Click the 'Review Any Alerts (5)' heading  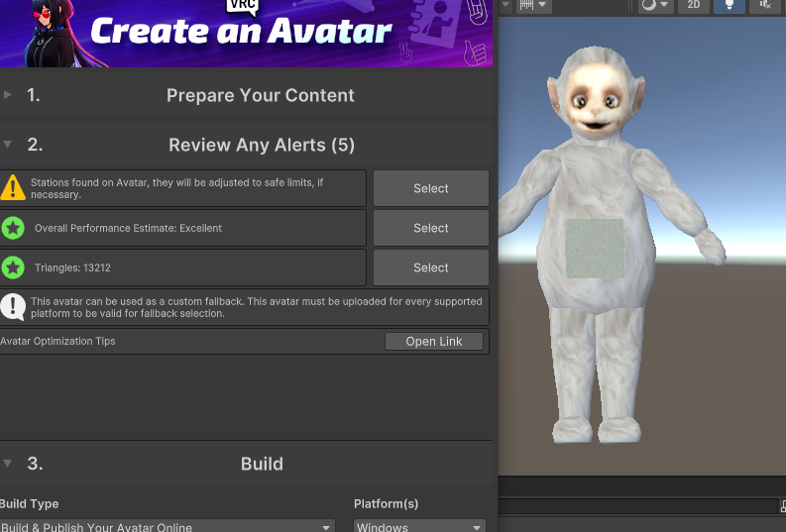coord(262,145)
